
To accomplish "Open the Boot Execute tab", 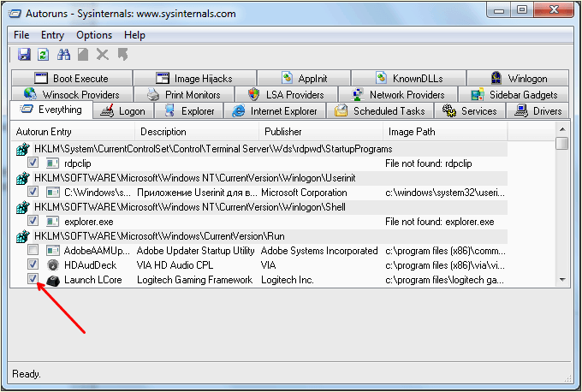I will coord(72,78).
